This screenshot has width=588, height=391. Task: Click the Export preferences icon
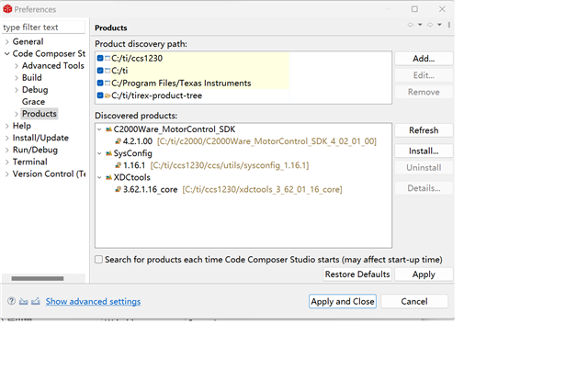[x=36, y=301]
